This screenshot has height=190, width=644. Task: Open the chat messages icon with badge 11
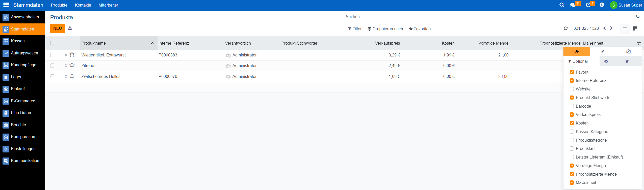(573, 5)
